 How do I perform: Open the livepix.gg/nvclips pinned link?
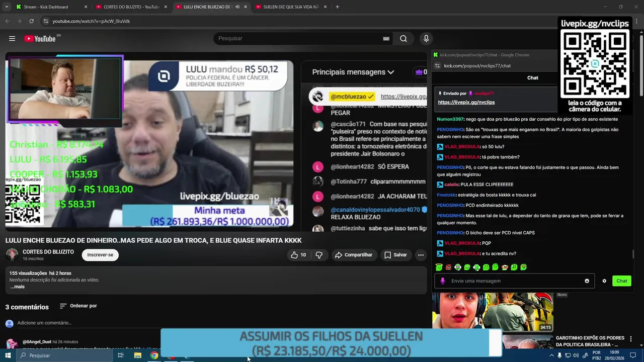466,102
